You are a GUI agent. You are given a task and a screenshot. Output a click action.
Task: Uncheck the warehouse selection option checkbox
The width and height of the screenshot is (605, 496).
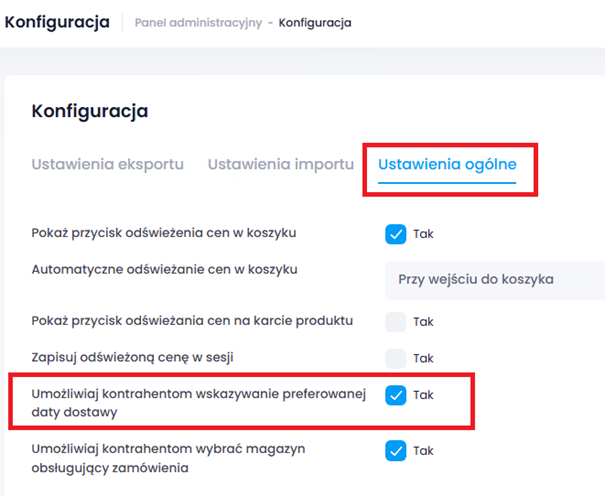pos(396,450)
